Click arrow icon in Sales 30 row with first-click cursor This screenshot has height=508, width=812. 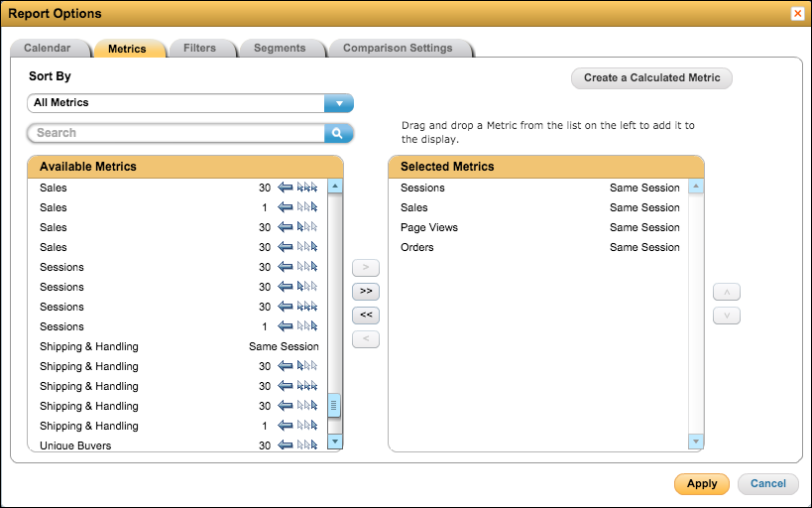pyautogui.click(x=286, y=227)
